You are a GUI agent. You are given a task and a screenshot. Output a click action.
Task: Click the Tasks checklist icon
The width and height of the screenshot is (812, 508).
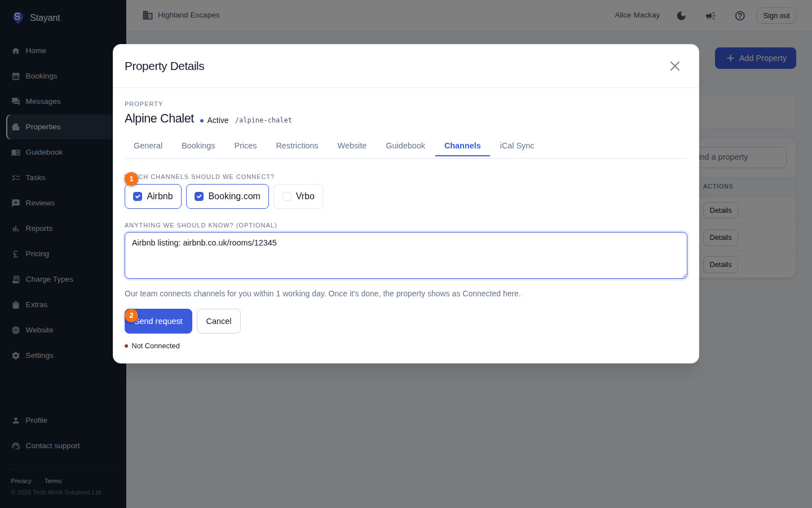(16, 178)
